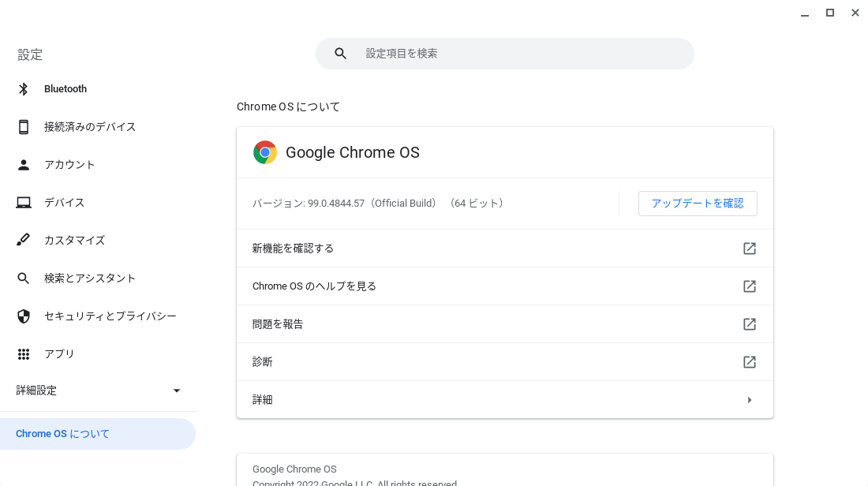Click the Google Chrome OS footer text
868x486 pixels.
(294, 469)
